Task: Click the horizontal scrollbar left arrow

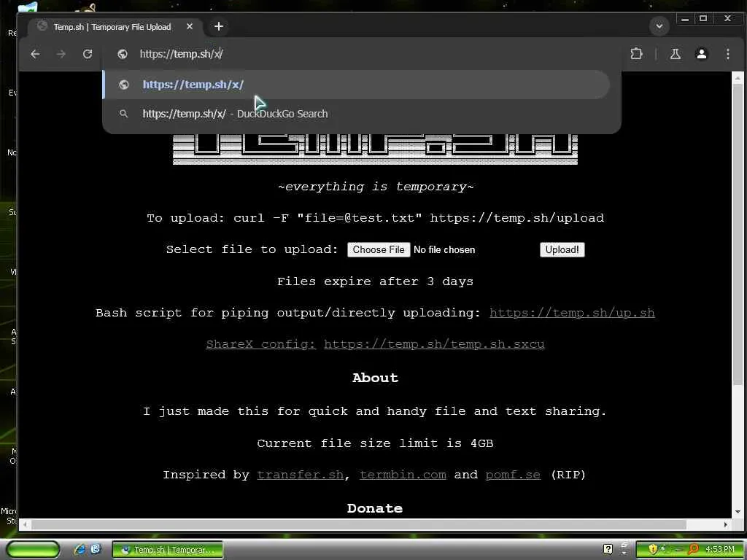Action: point(25,524)
